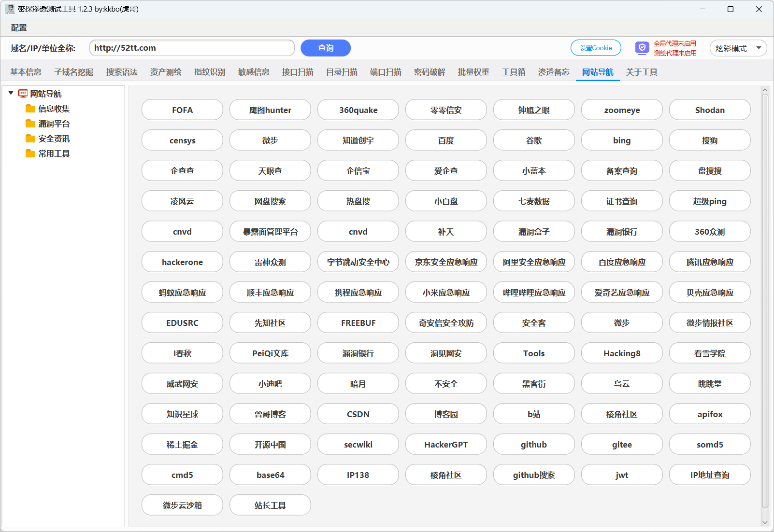Open the apifox button
The height and width of the screenshot is (532, 774).
point(710,414)
